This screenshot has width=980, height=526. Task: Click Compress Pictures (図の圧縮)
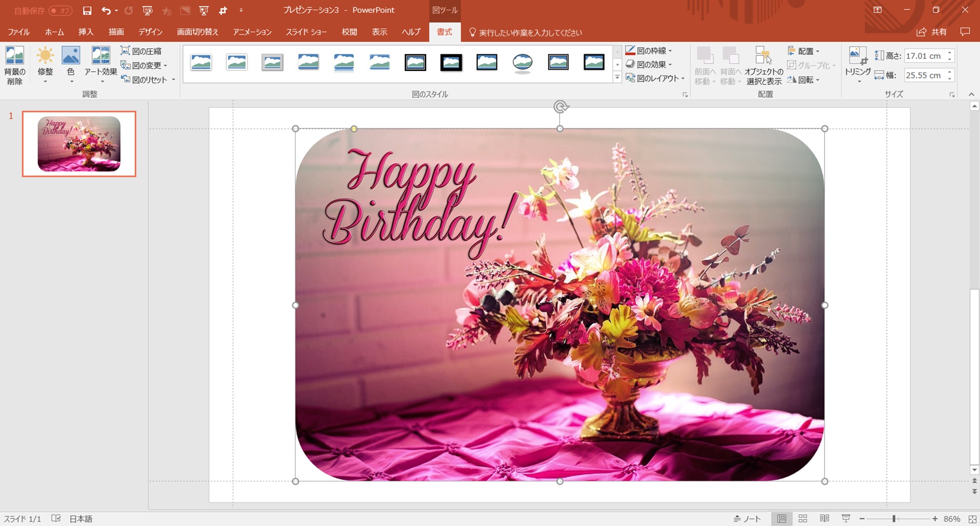[x=142, y=51]
